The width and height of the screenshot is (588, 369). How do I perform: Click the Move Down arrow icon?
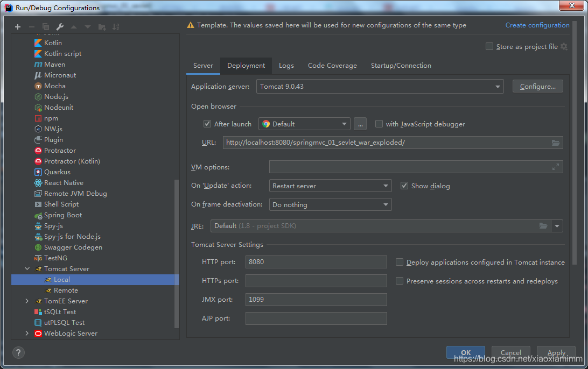(88, 27)
